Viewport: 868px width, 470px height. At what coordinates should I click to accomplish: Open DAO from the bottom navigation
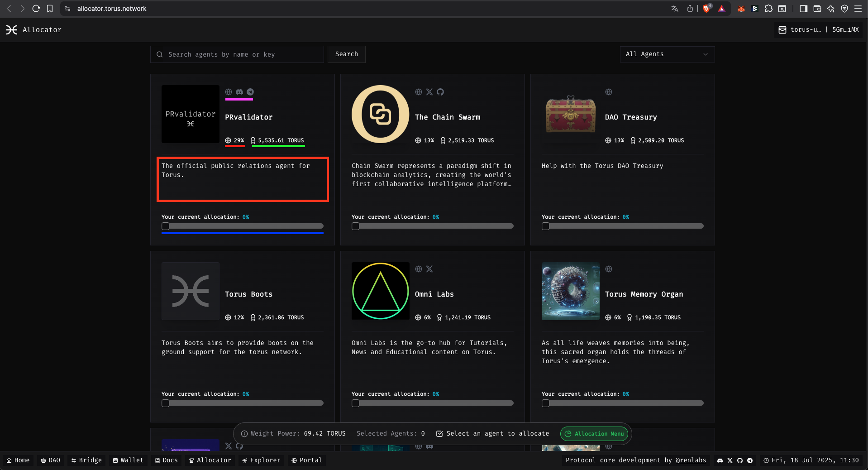pyautogui.click(x=50, y=460)
